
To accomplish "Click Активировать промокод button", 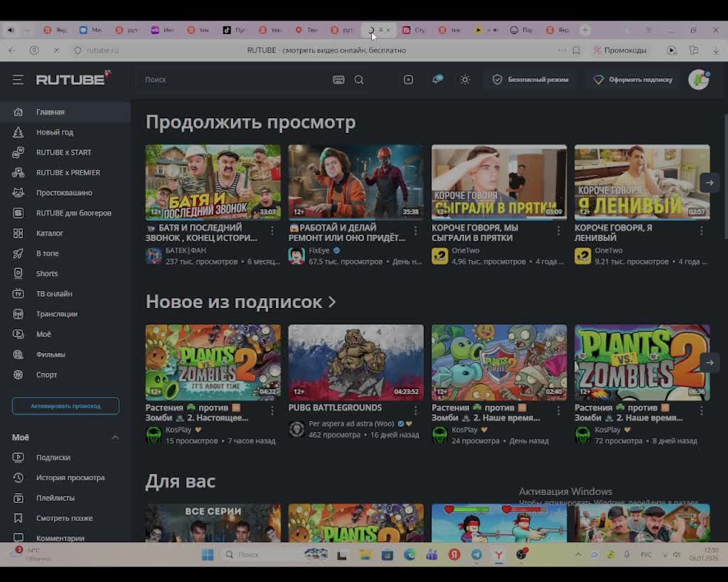I will click(65, 406).
